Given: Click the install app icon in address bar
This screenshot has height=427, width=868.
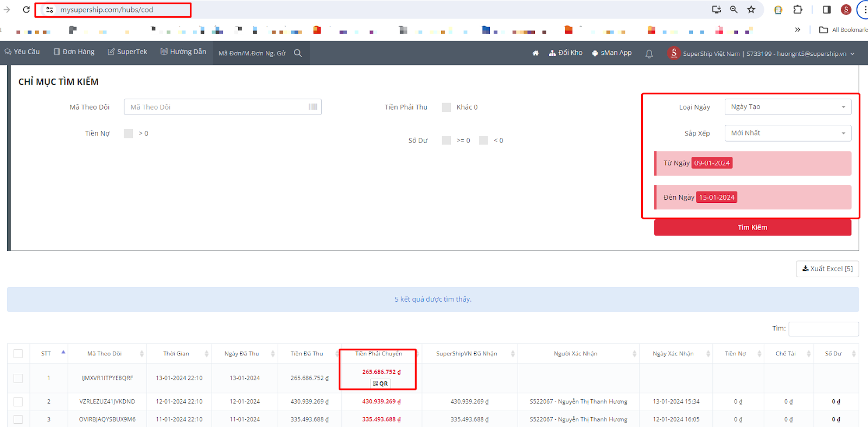Looking at the screenshot, I should (717, 9).
